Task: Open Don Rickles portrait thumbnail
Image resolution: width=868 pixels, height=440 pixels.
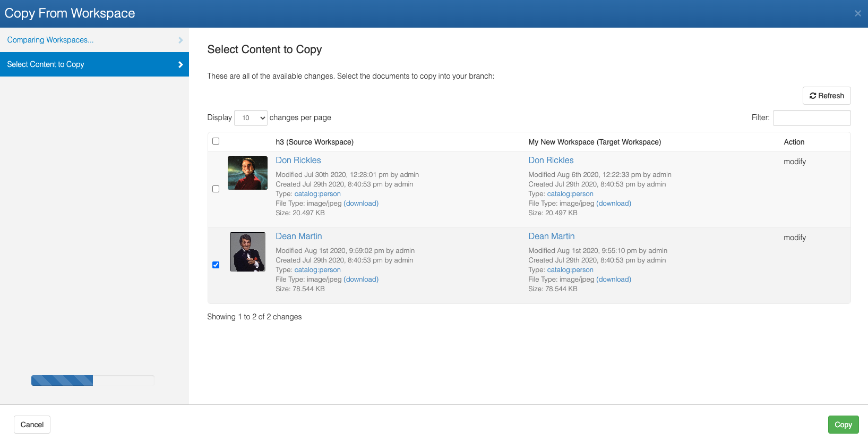Action: click(x=247, y=173)
